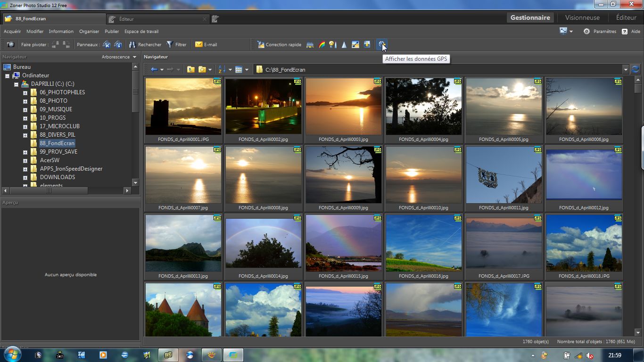Click the rainbow color enhancement icon
The height and width of the screenshot is (362, 644).
pos(322,44)
